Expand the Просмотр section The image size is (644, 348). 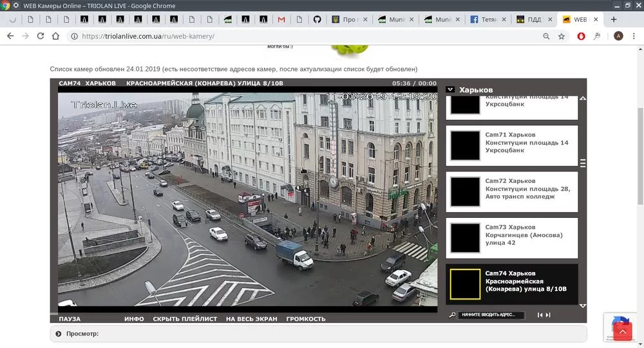[x=59, y=334]
